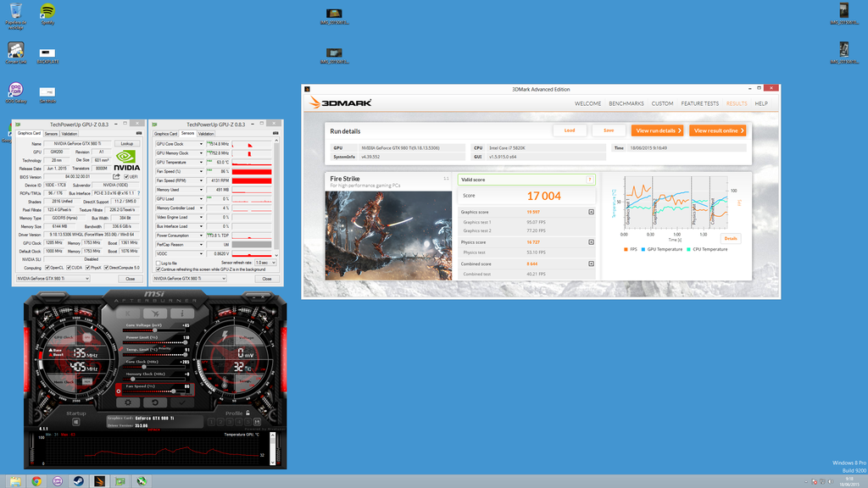This screenshot has width=868, height=488.
Task: Click the BIOS share/export icon in GPU-Z
Action: click(x=116, y=177)
